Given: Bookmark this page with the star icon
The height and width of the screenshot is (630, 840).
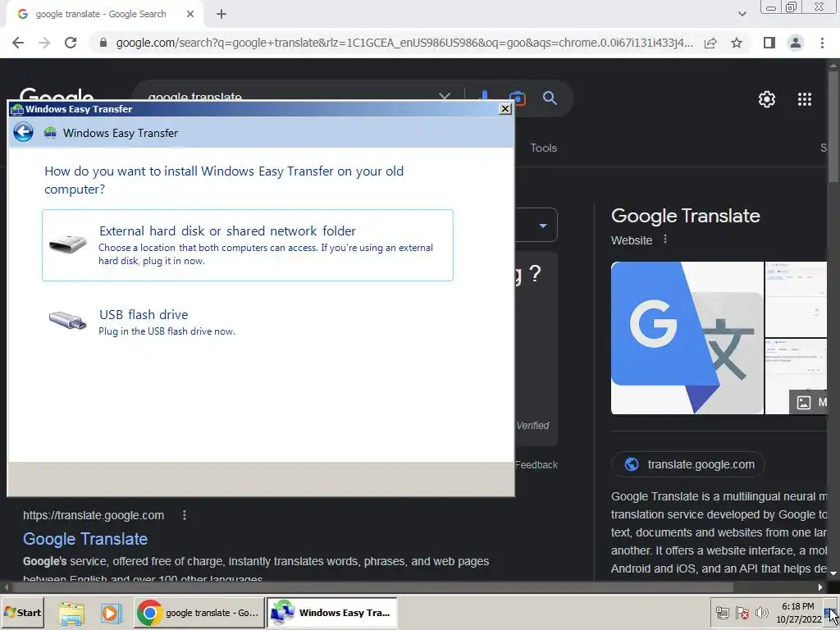Looking at the screenshot, I should click(x=737, y=43).
